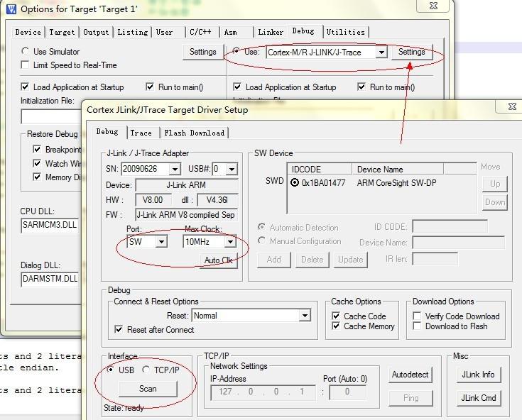
Task: Toggle Limit Speed to Real-Time checkbox
Action: click(26, 65)
